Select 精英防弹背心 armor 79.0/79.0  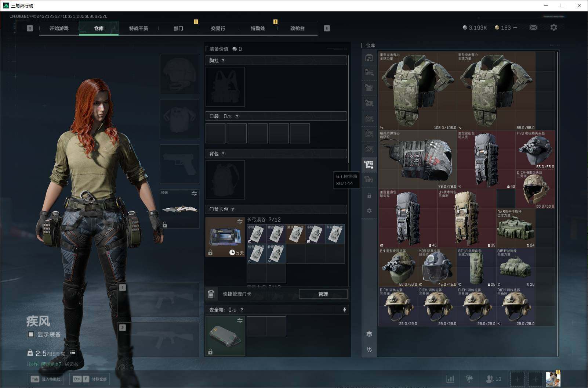pyautogui.click(x=418, y=160)
